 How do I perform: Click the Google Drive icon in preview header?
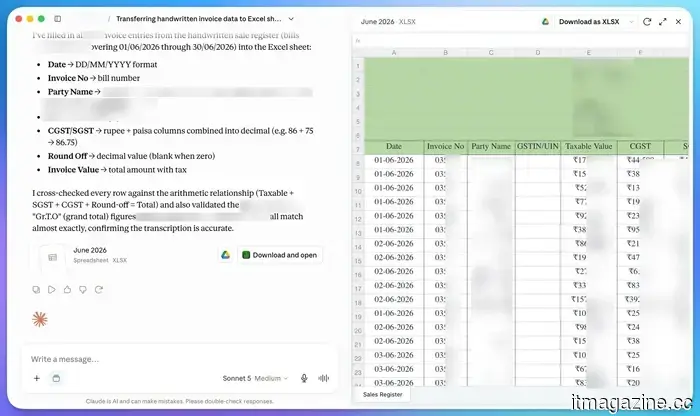click(x=545, y=21)
